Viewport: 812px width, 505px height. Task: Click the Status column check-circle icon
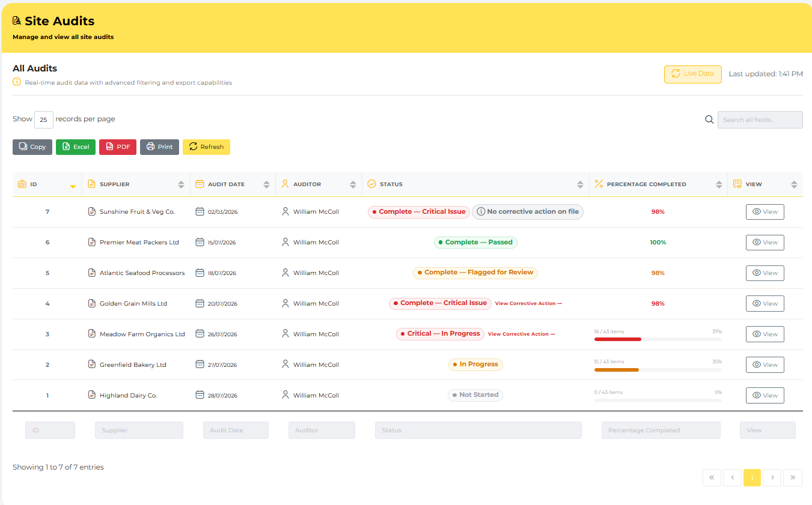click(x=371, y=184)
